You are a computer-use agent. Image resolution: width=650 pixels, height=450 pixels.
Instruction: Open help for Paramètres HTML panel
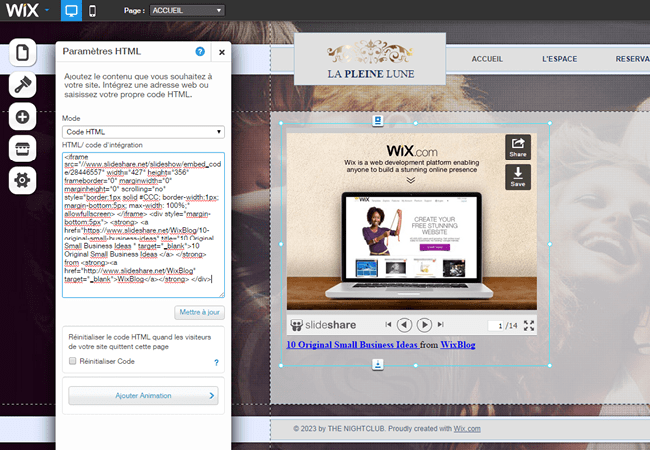click(x=200, y=51)
